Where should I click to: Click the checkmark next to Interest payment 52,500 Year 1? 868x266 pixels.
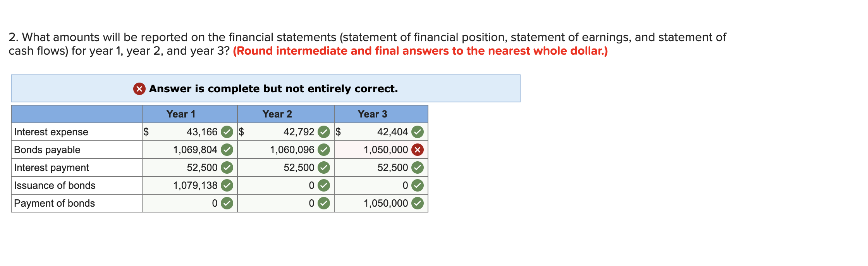(x=227, y=168)
